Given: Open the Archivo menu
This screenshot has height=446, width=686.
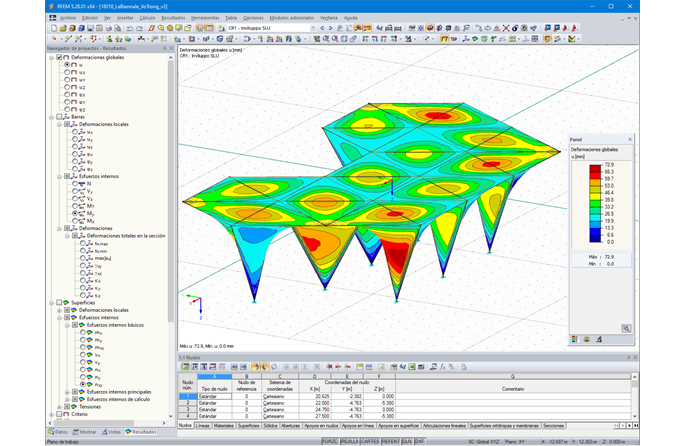Looking at the screenshot, I should point(68,18).
